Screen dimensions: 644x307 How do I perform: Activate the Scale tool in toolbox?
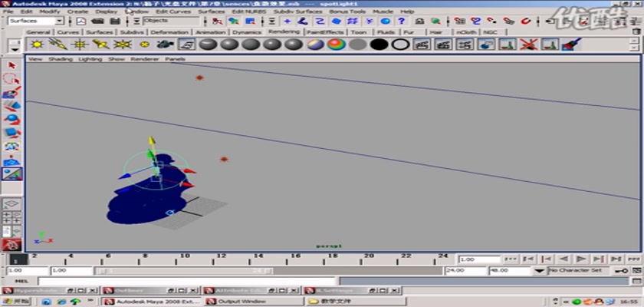(12, 133)
